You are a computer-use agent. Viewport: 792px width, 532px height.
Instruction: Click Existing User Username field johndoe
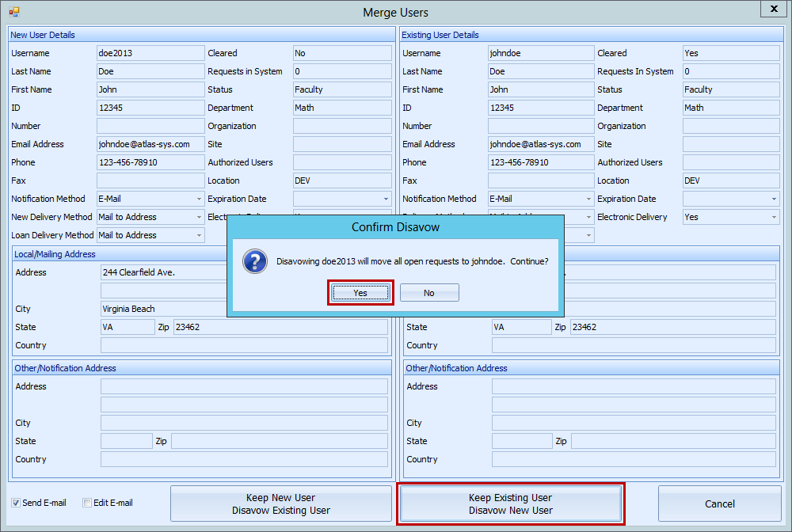(x=541, y=53)
